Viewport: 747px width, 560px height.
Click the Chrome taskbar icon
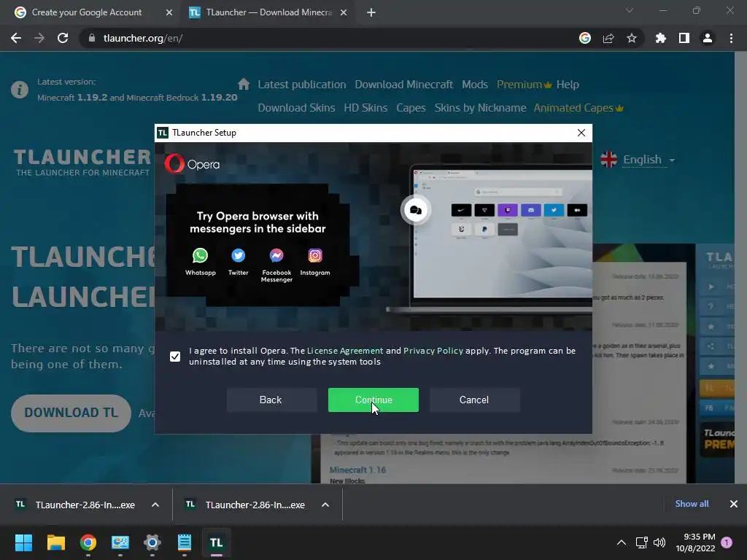pos(88,542)
